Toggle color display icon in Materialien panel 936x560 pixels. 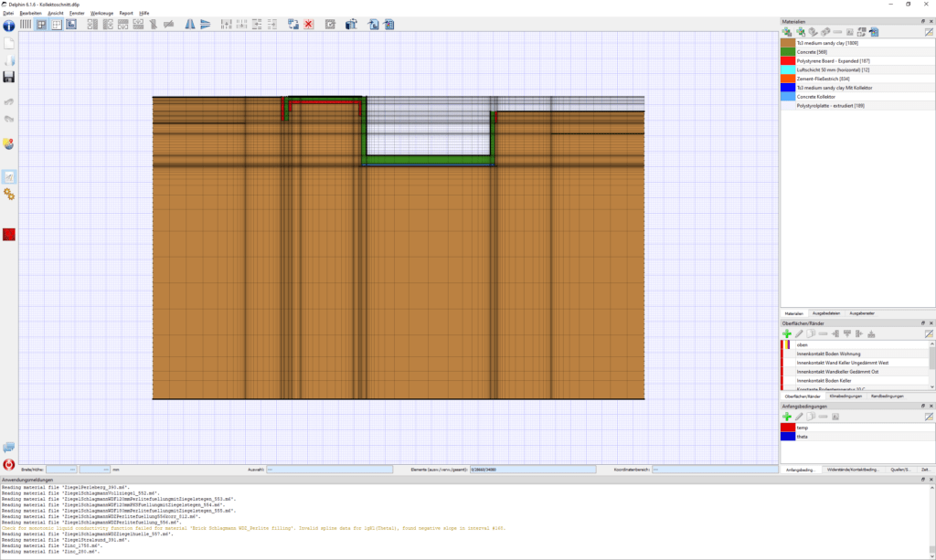[x=929, y=32]
